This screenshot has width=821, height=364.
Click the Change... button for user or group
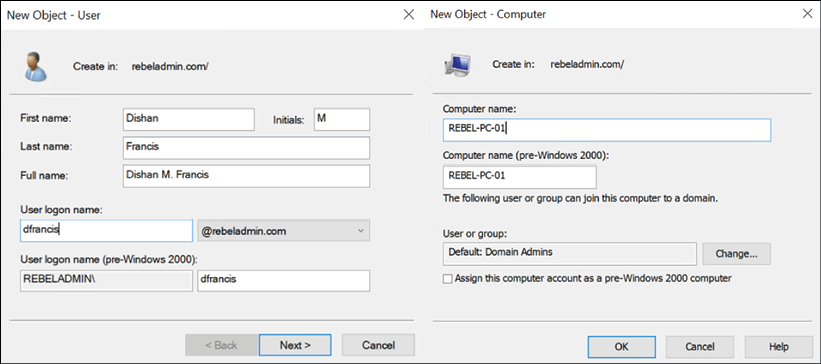point(736,253)
